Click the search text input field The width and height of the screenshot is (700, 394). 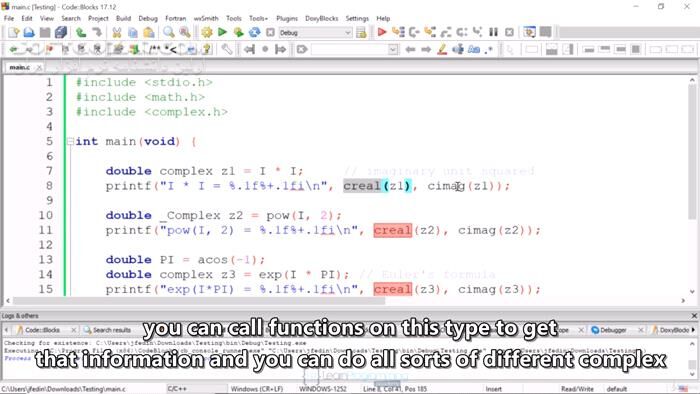(350, 49)
